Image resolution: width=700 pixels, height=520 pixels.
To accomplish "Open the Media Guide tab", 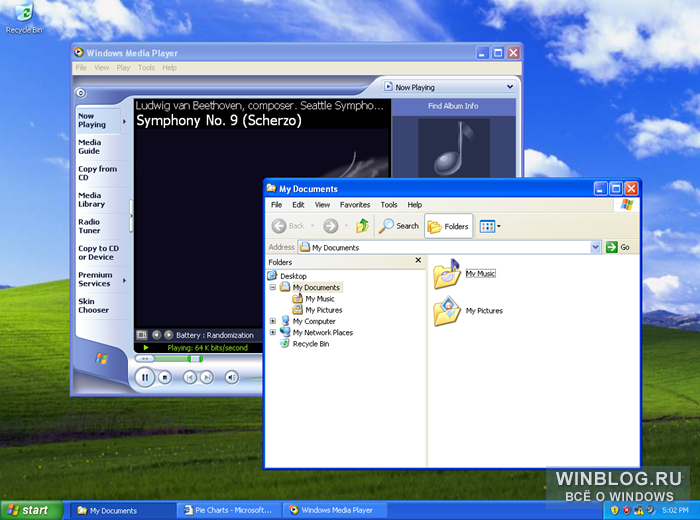I will (x=90, y=146).
